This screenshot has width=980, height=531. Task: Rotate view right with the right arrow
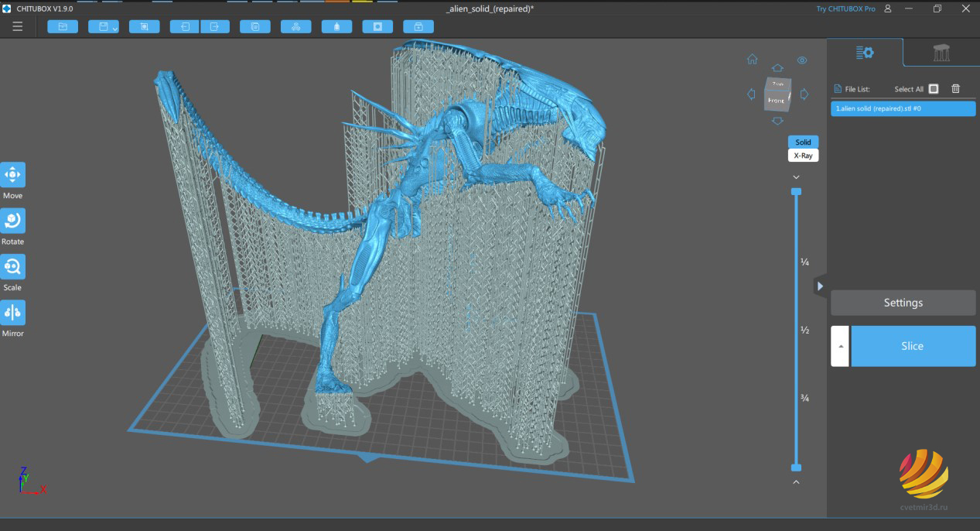[x=804, y=94]
